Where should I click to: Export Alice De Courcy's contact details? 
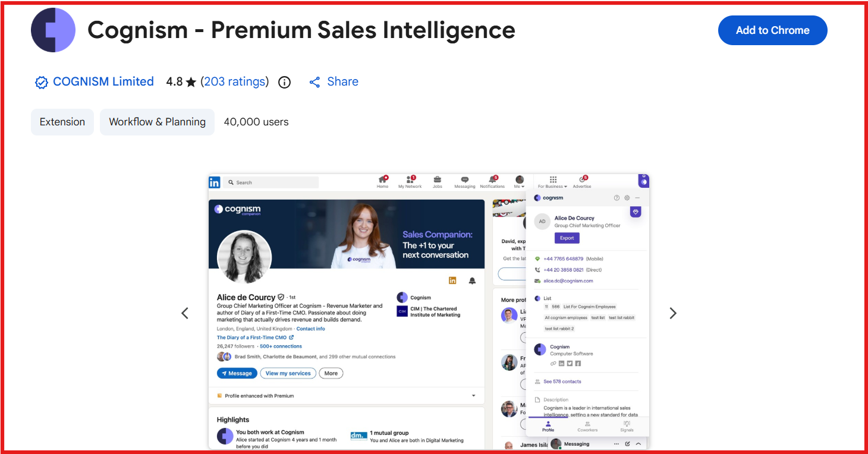coord(567,238)
